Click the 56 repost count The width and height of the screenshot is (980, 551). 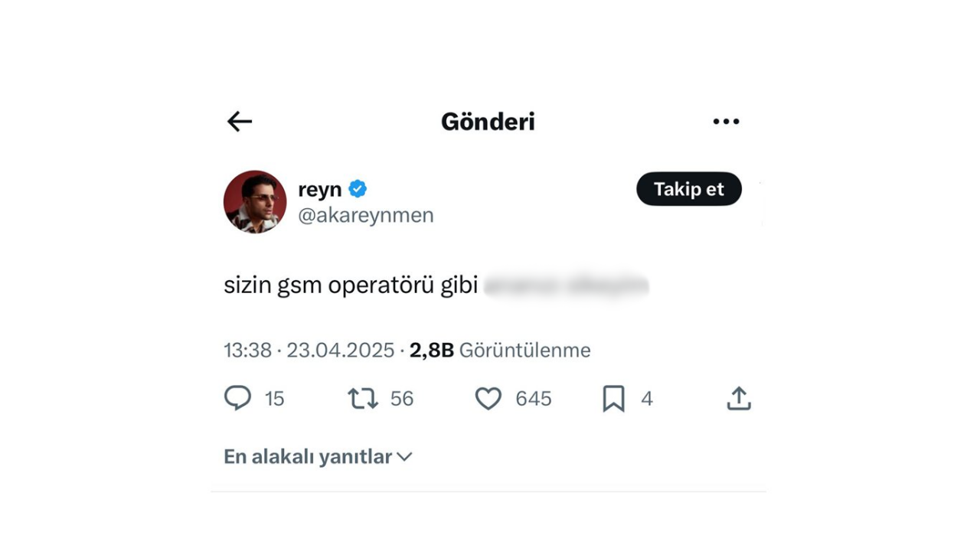coord(402,399)
